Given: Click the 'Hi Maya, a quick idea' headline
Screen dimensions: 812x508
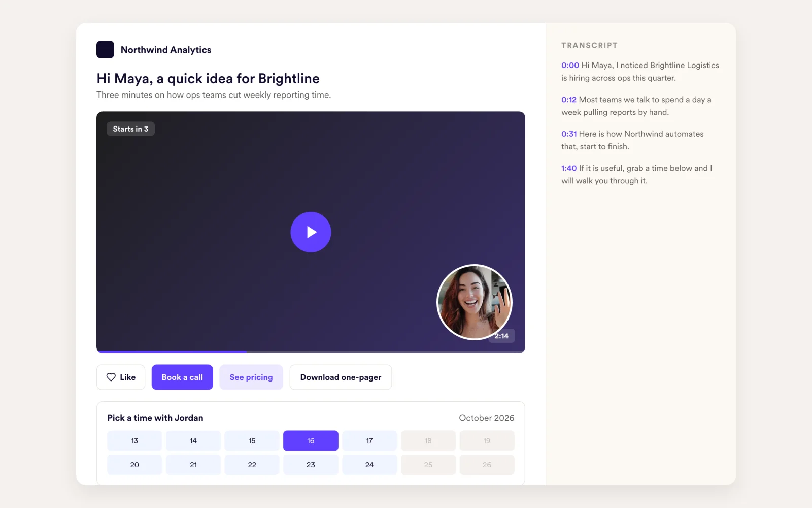Looking at the screenshot, I should pyautogui.click(x=208, y=79).
